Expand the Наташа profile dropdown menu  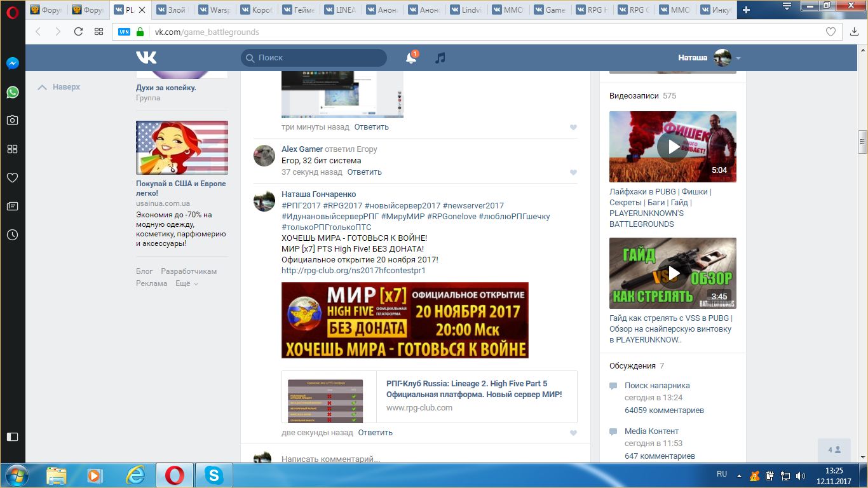(x=738, y=58)
